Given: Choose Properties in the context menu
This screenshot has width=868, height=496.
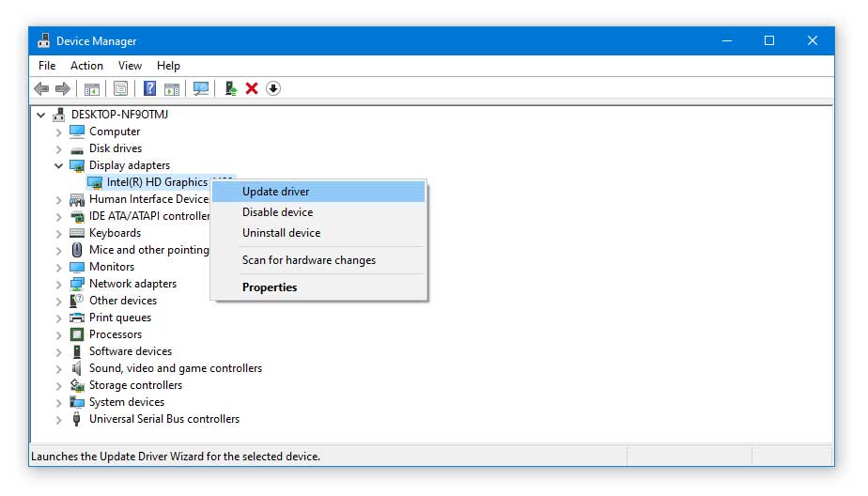Looking at the screenshot, I should [318, 287].
